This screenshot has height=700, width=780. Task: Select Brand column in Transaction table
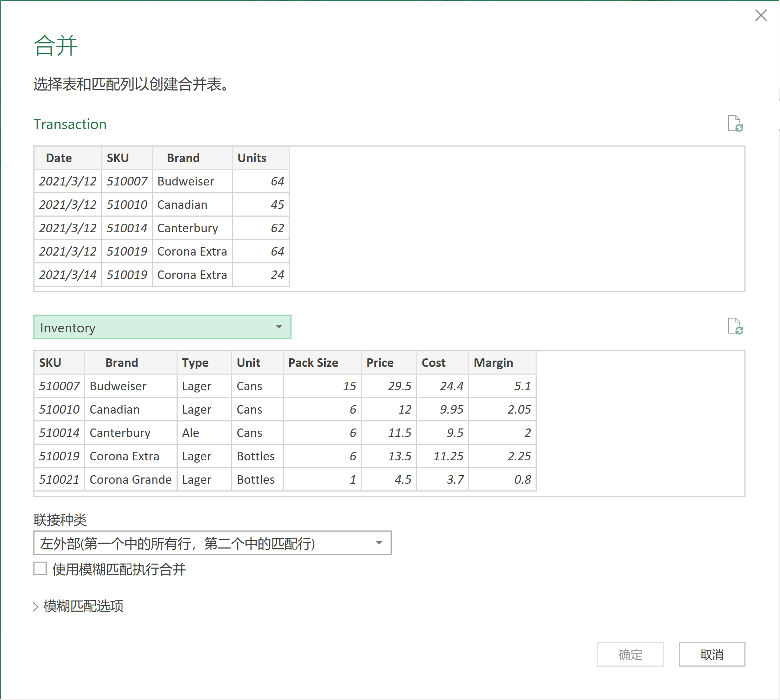pyautogui.click(x=184, y=158)
